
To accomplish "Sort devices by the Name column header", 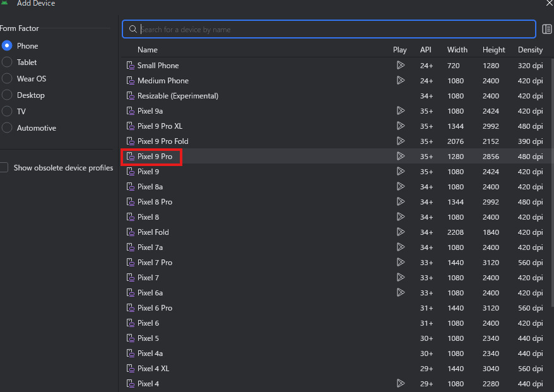I will point(147,50).
